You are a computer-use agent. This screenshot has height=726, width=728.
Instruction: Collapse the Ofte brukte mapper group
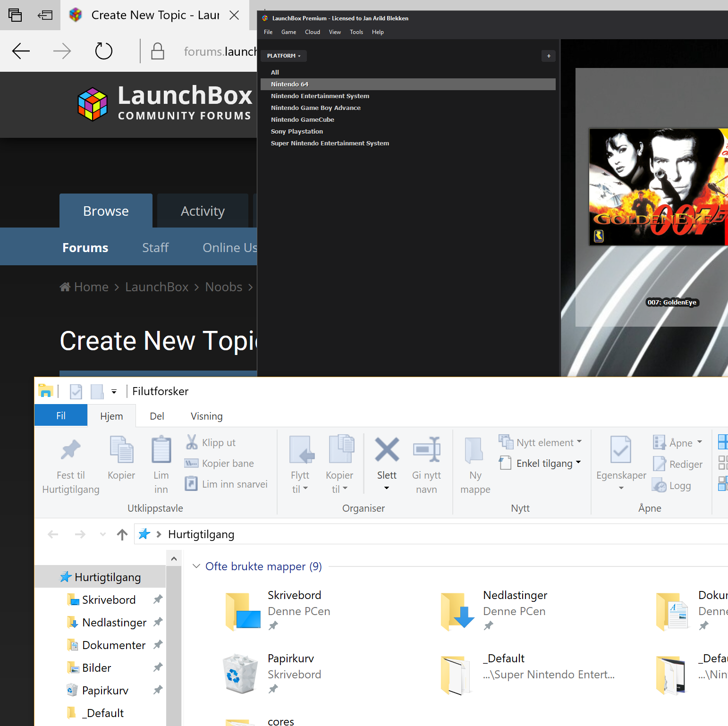coord(196,566)
